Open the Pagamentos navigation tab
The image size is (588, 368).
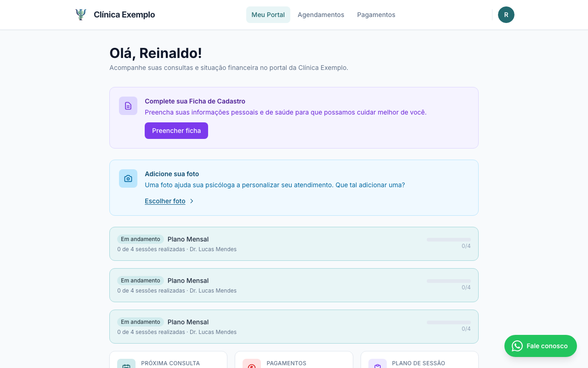376,15
